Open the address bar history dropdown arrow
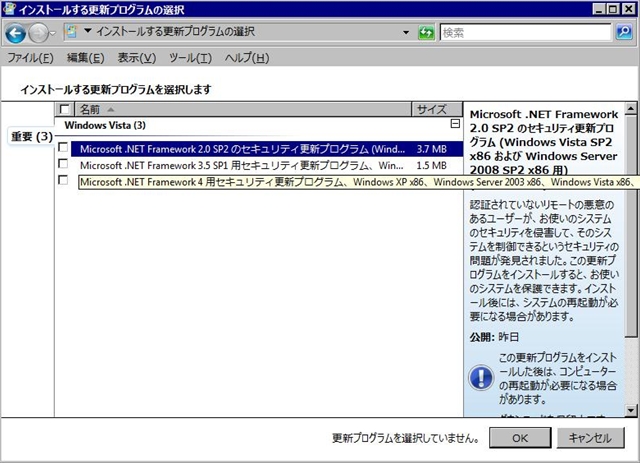The width and height of the screenshot is (640, 463). point(406,32)
